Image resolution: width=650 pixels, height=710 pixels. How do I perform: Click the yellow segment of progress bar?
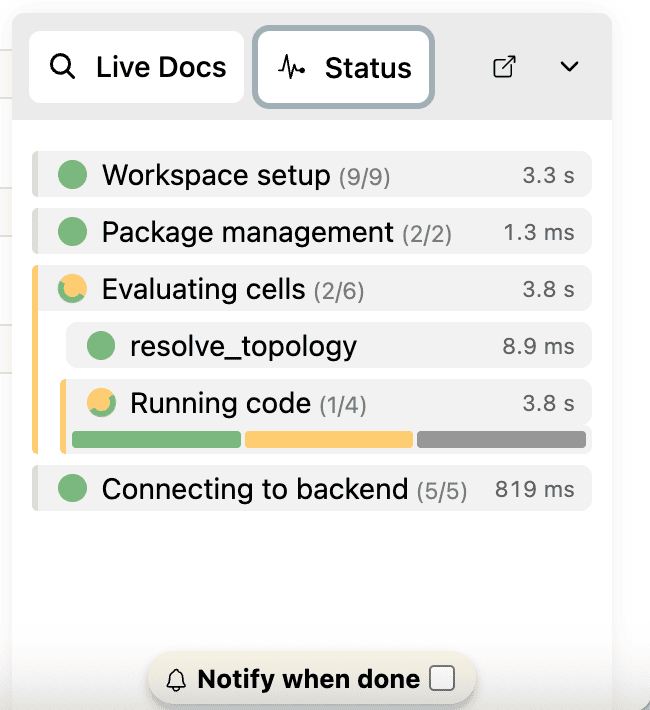pos(329,440)
